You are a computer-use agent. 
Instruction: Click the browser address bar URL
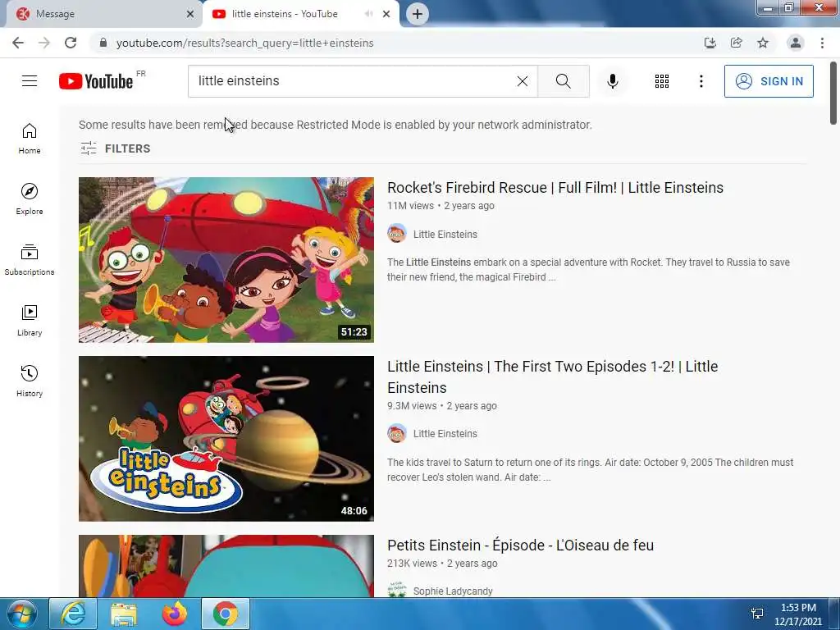244,43
